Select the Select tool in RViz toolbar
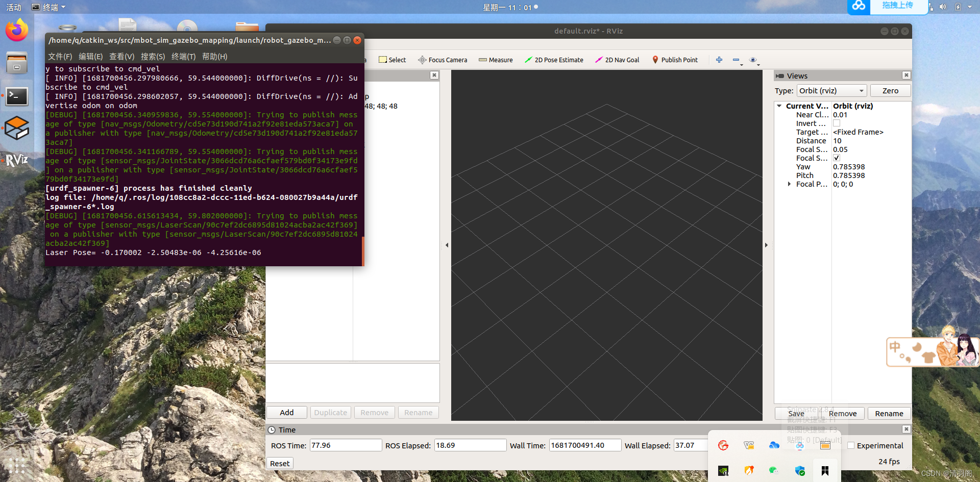The height and width of the screenshot is (482, 980). (392, 60)
